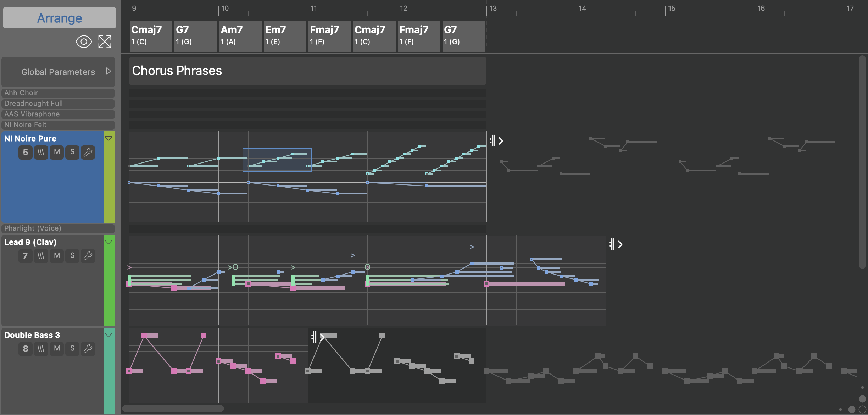The height and width of the screenshot is (415, 868).
Task: Open wrench settings for NI Noire Pure
Action: click(88, 153)
